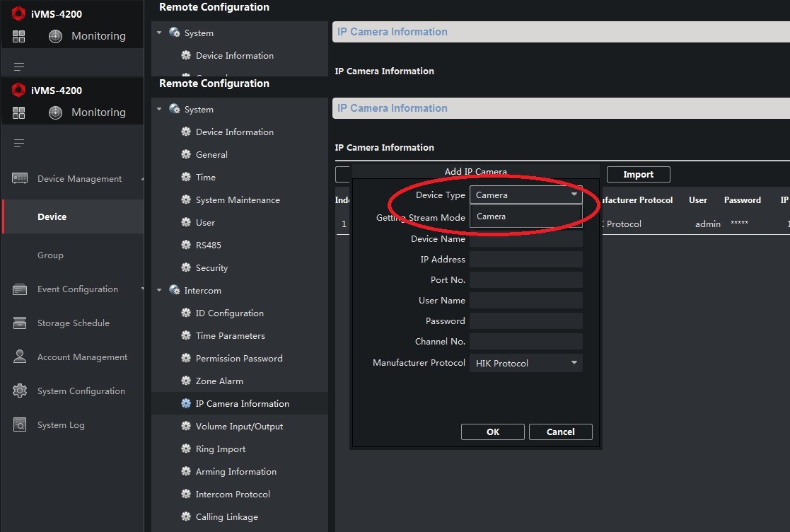Click the gear icon beside Ring Import
Image resolution: width=790 pixels, height=532 pixels.
point(186,449)
